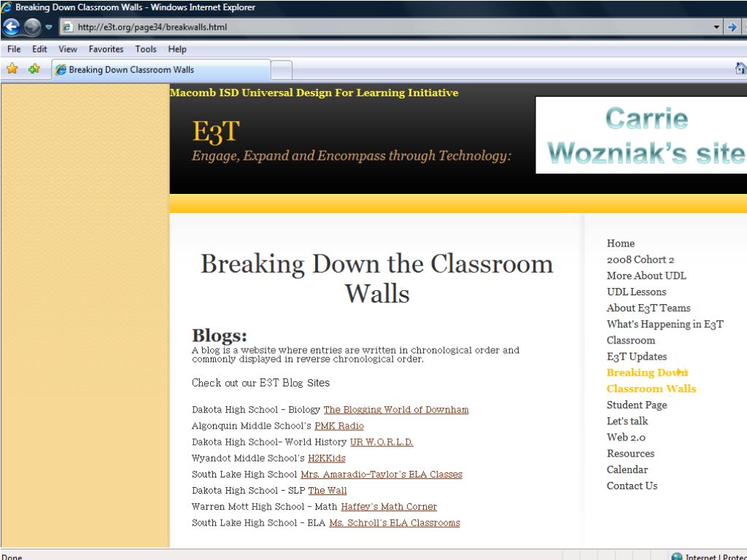Click the Go arrow beside address bar

tap(732, 27)
